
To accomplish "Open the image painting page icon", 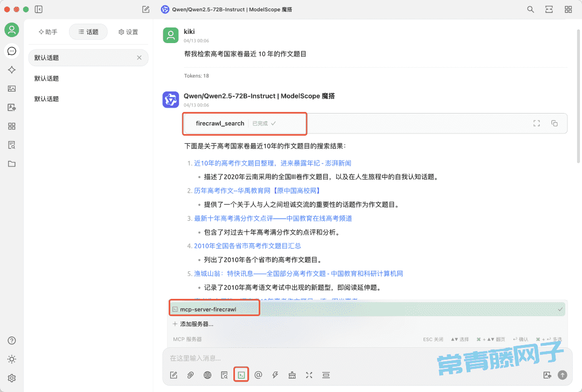I will [12, 89].
